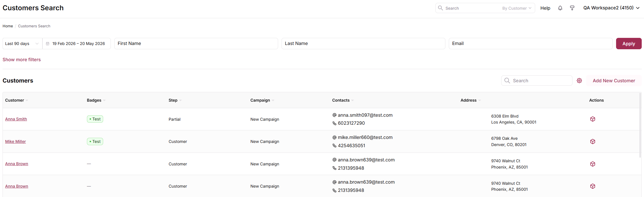The image size is (644, 197).
Task: Click Show more filters
Action: (22, 59)
